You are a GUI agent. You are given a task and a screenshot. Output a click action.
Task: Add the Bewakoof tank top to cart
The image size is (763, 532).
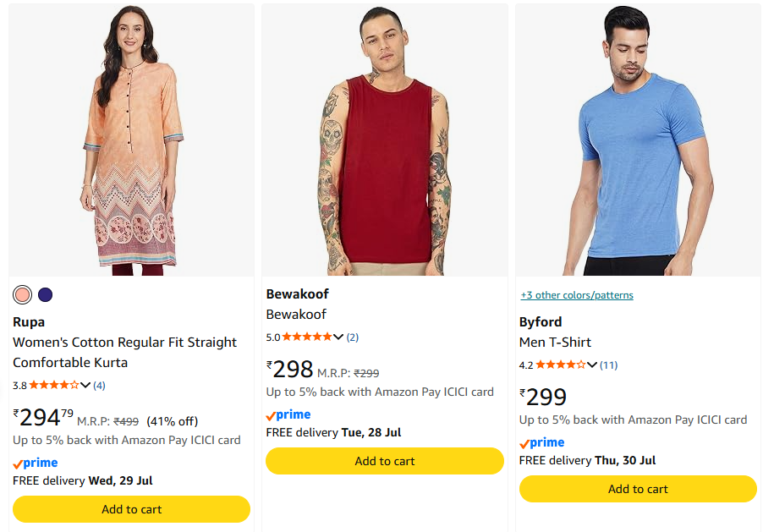click(x=384, y=461)
